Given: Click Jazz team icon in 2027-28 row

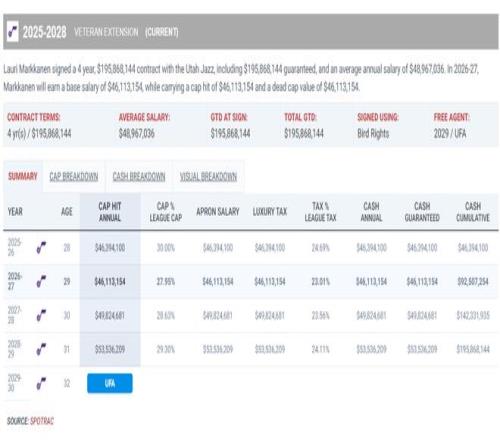Looking at the screenshot, I should [41, 315].
